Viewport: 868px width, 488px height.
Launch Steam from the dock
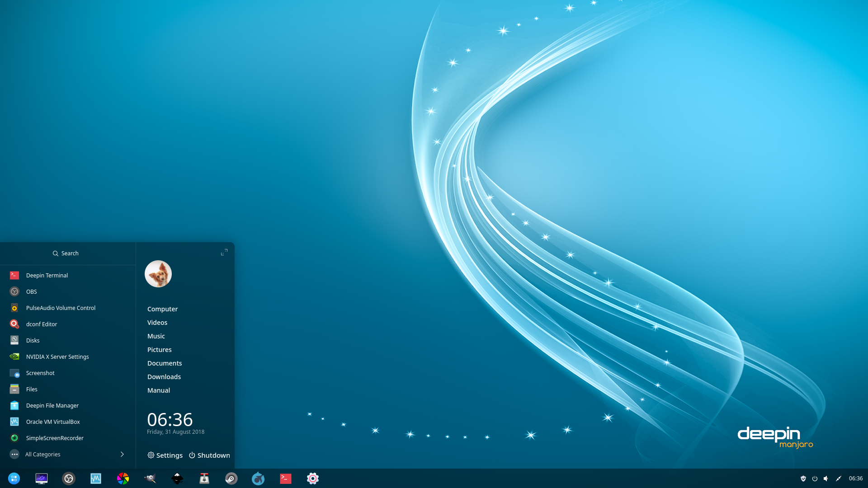pyautogui.click(x=231, y=478)
